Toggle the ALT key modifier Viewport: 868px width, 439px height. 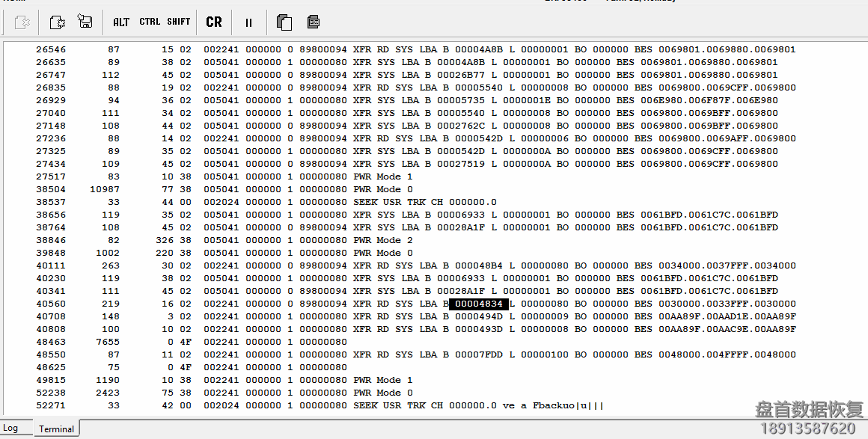click(x=121, y=22)
